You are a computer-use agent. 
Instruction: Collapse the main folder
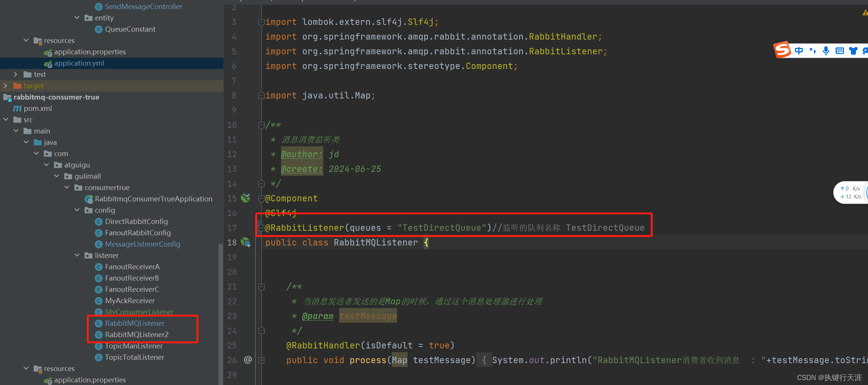tap(16, 131)
